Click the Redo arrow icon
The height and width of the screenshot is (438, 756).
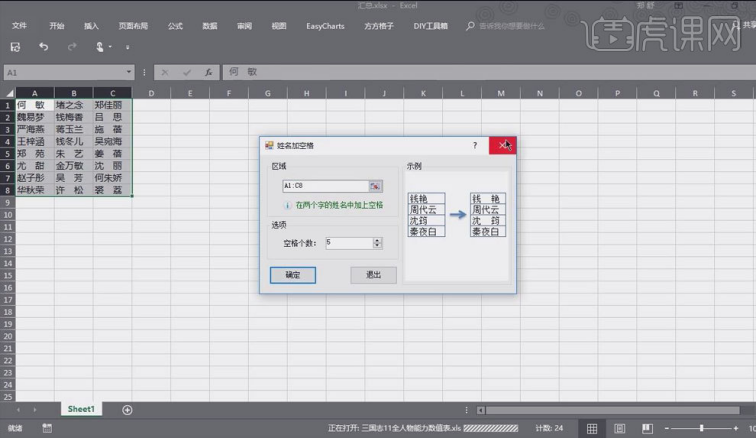click(72, 47)
